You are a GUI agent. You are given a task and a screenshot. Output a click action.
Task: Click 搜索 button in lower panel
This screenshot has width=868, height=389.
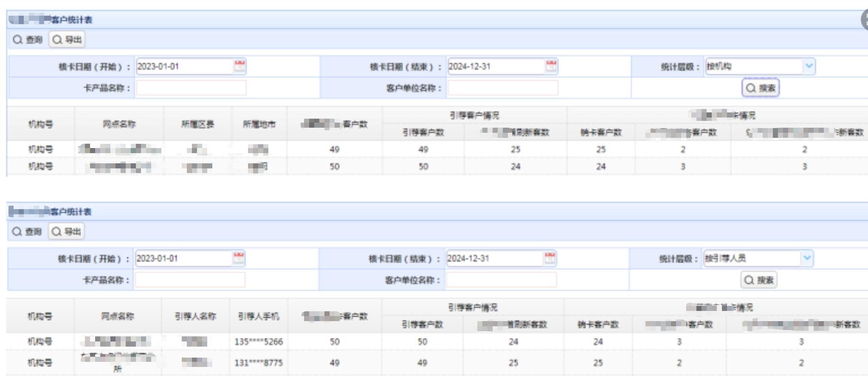(759, 280)
